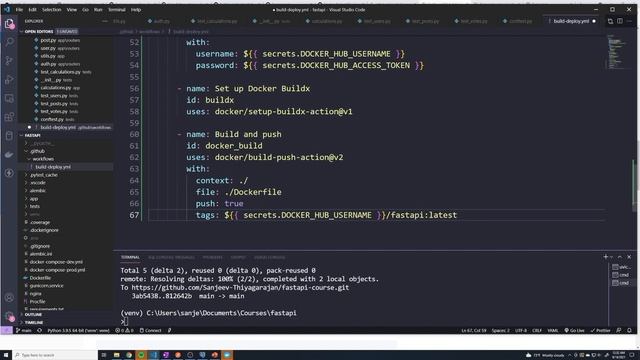Open the Edit menu
The image size is (640, 360).
tap(32, 9)
